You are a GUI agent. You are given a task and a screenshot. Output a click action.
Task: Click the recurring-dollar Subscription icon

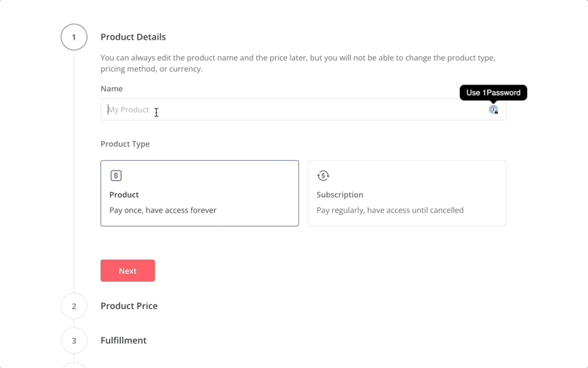[x=323, y=176]
